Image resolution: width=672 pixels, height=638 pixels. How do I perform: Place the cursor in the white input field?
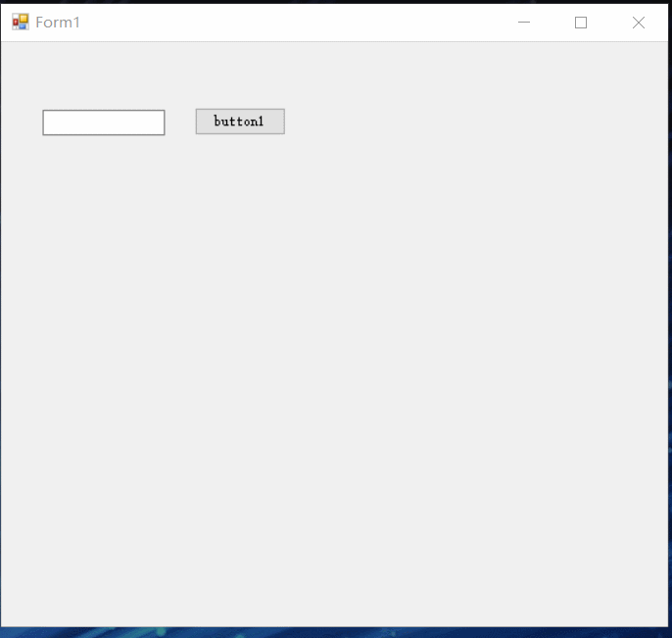click(104, 123)
